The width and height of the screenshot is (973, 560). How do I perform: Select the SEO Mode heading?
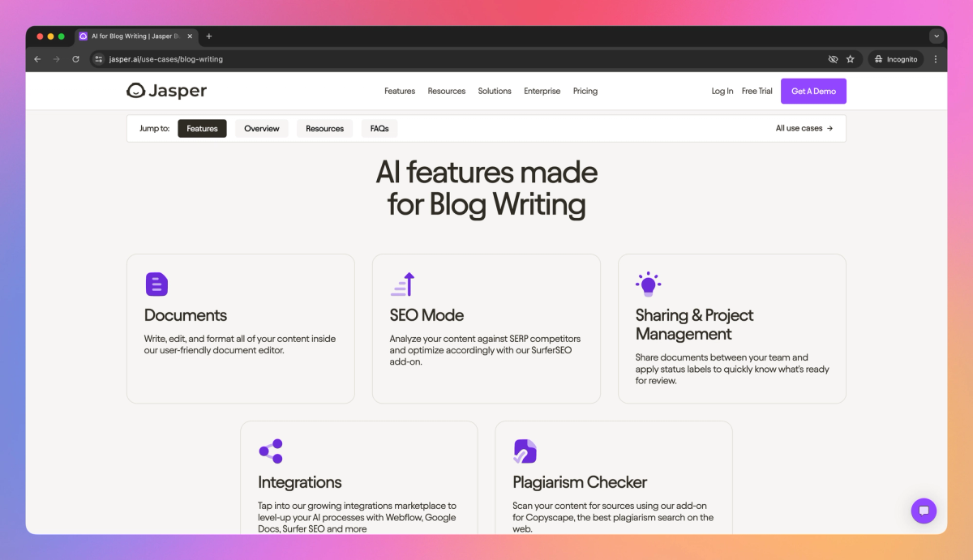coord(427,315)
